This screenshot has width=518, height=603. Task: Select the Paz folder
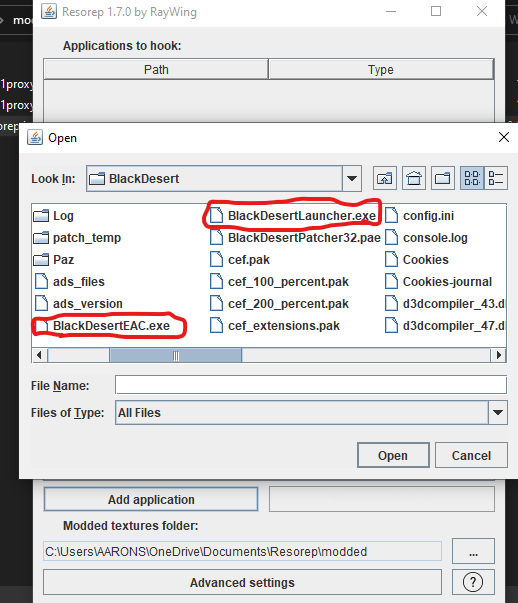point(54,260)
